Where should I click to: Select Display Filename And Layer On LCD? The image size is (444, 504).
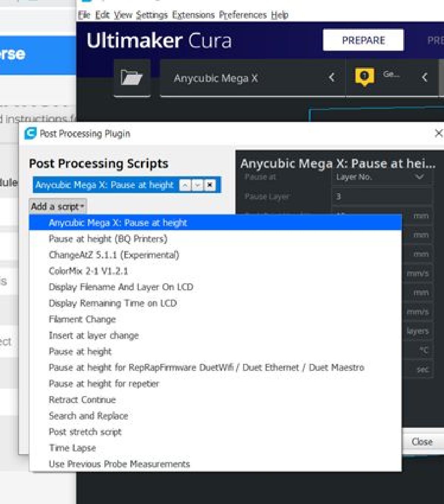(121, 287)
